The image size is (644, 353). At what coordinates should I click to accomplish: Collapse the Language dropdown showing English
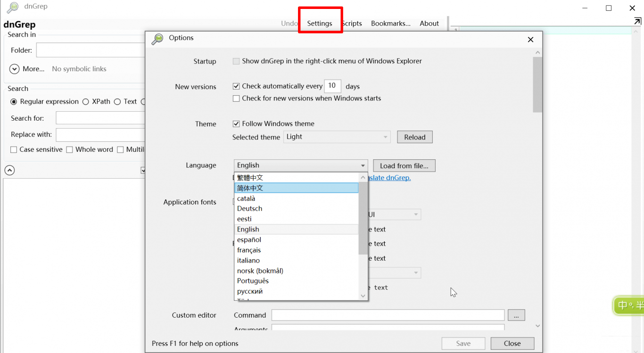click(363, 165)
